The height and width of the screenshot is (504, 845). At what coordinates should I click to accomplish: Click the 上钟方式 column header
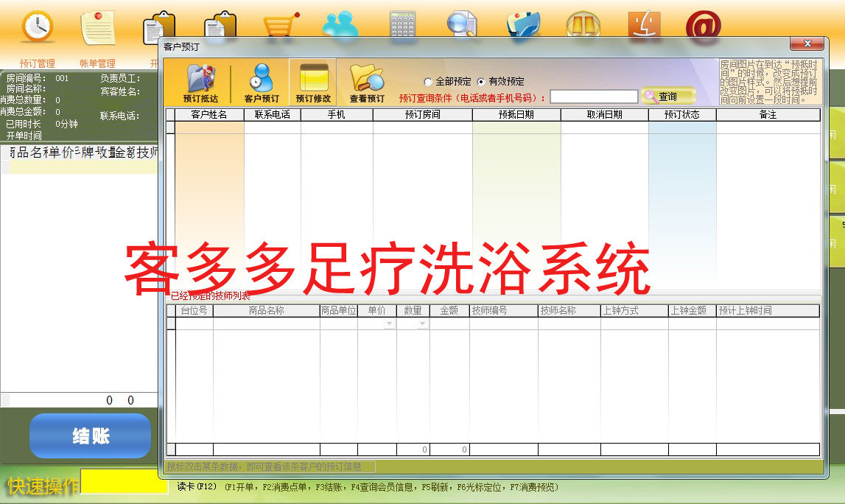point(634,310)
